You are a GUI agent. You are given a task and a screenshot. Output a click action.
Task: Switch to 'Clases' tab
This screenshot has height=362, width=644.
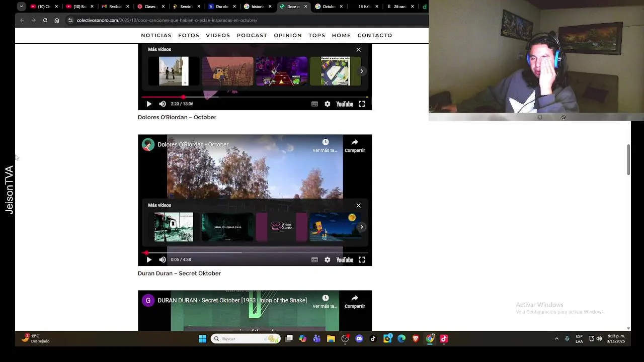coord(150,7)
